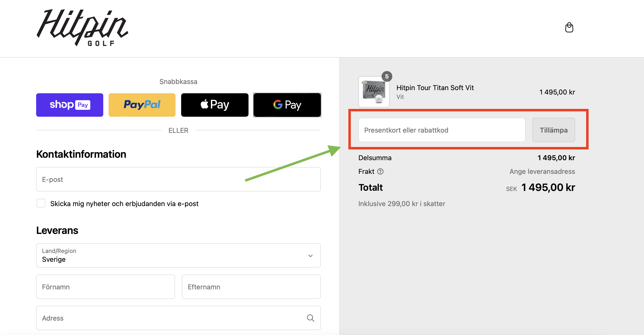Open the shopping bag cart icon
This screenshot has width=644, height=335.
[x=569, y=28]
